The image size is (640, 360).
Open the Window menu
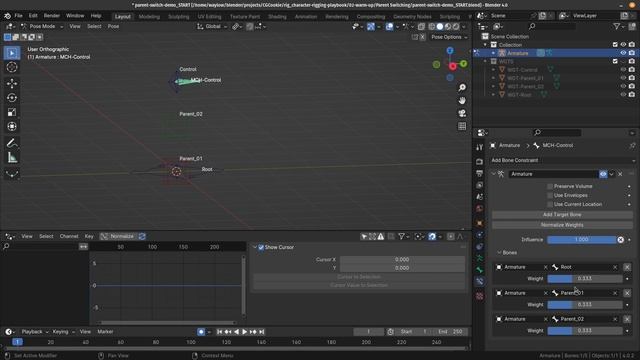tap(75, 16)
